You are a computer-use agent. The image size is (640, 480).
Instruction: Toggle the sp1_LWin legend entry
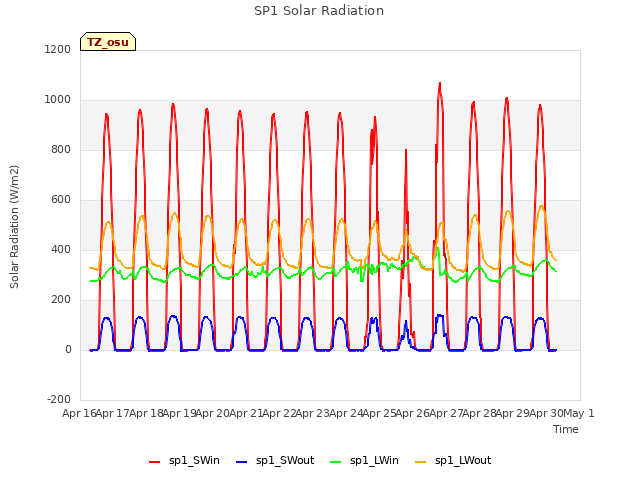pos(364,461)
